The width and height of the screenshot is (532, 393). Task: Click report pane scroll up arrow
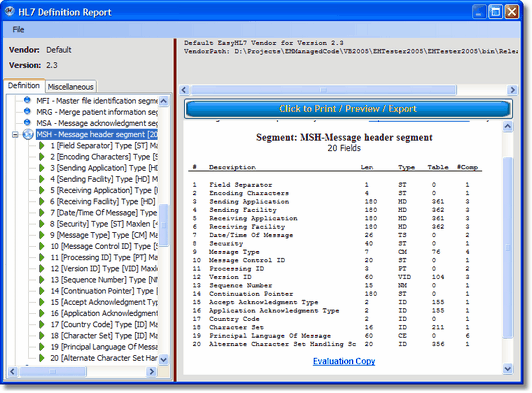pyautogui.click(x=508, y=127)
